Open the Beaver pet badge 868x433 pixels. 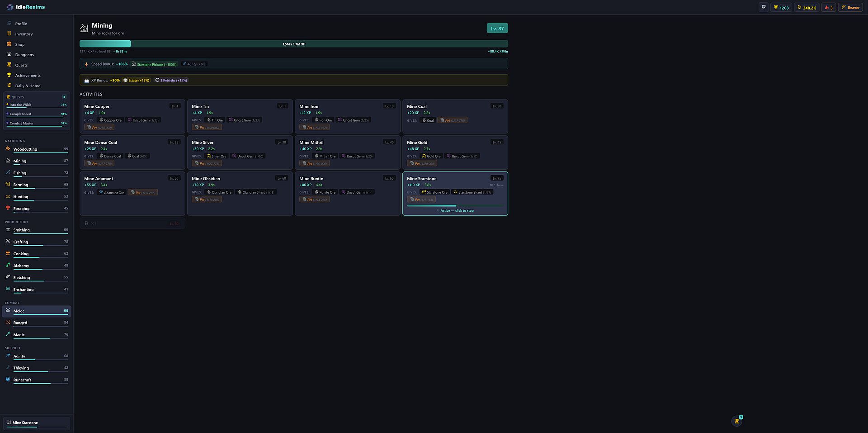coord(850,7)
